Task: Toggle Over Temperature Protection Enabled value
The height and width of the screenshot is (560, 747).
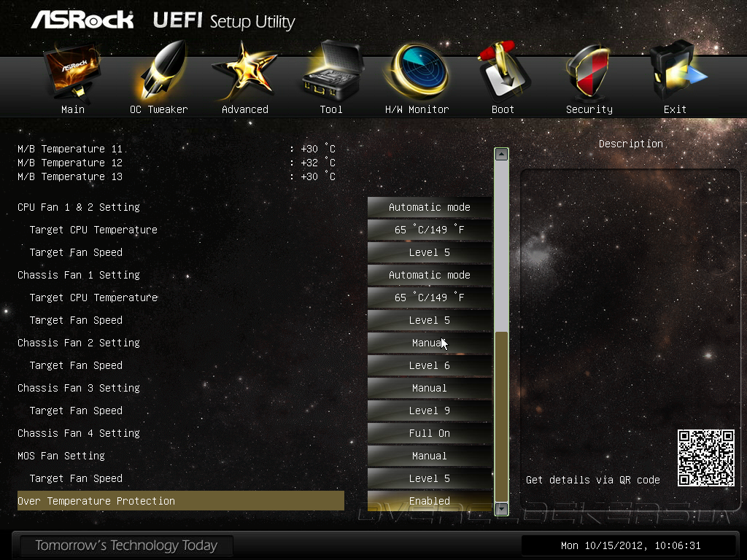Action: (x=429, y=500)
